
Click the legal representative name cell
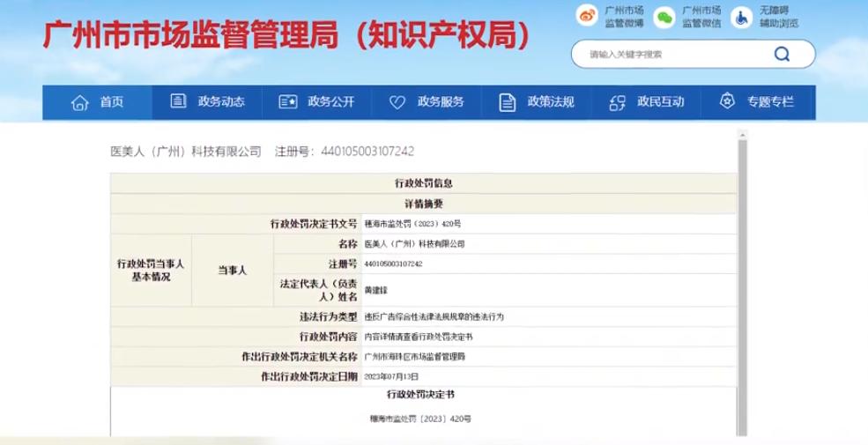click(375, 290)
